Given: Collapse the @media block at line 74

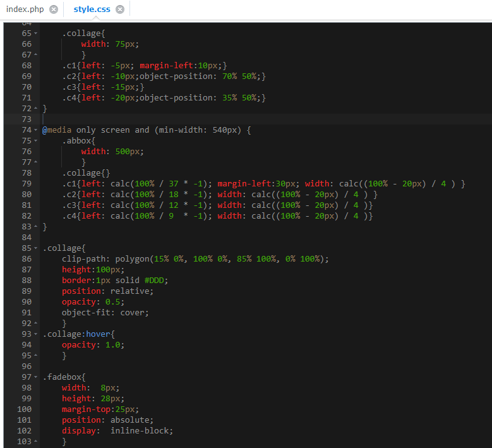Looking at the screenshot, I should coord(36,130).
